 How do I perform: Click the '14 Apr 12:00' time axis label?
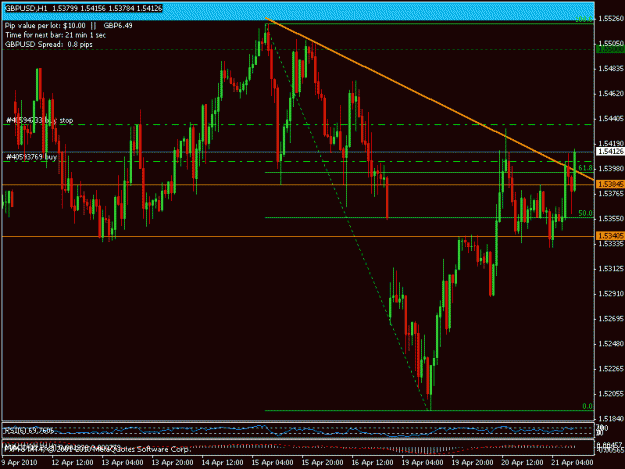point(222,463)
